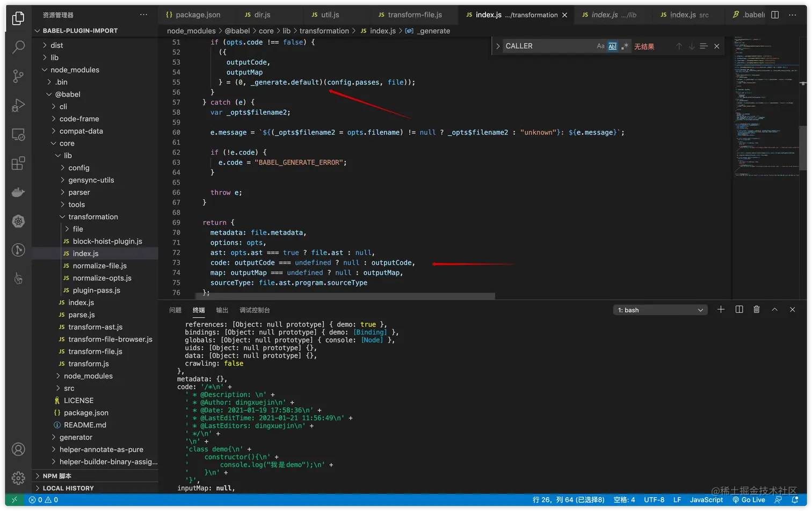Image resolution: width=812 pixels, height=511 pixels.
Task: Split the editor to the right
Action: pos(775,15)
